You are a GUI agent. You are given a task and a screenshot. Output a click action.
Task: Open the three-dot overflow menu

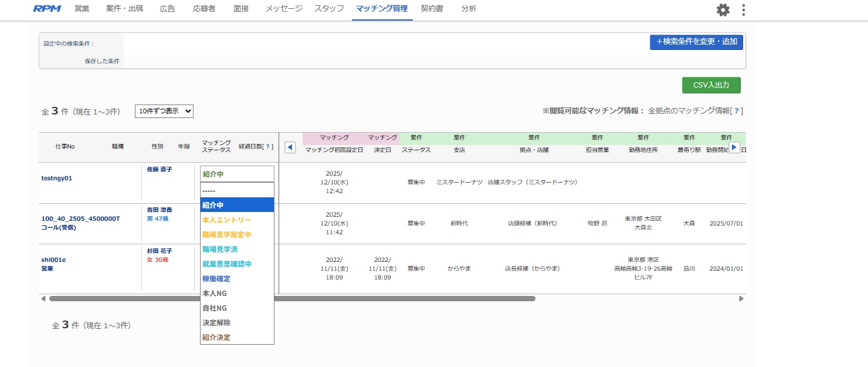point(743,10)
